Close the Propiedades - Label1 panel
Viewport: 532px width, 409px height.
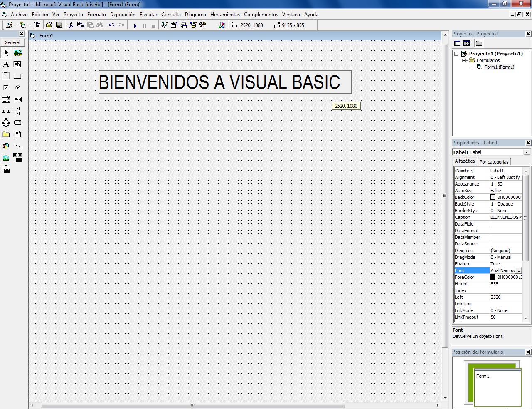click(528, 143)
